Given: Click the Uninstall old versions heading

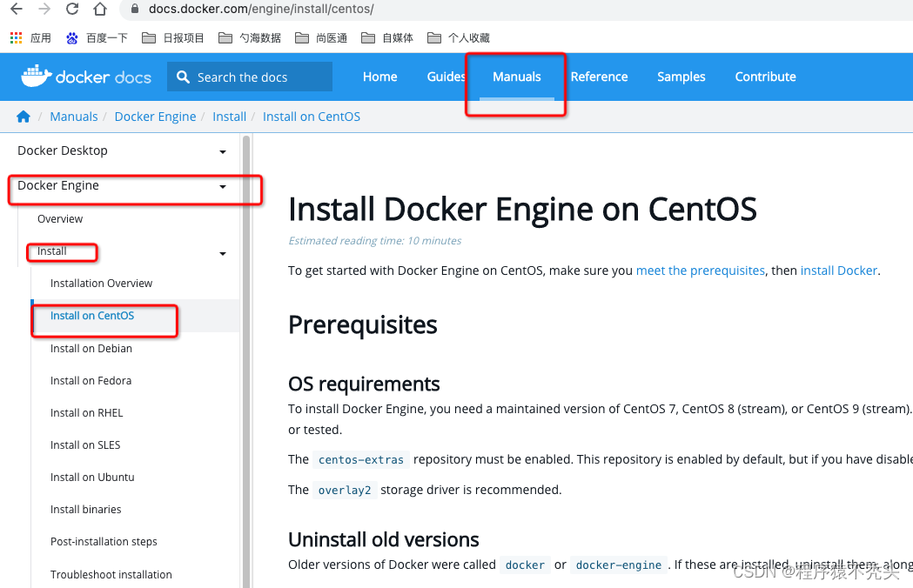Looking at the screenshot, I should click(384, 539).
